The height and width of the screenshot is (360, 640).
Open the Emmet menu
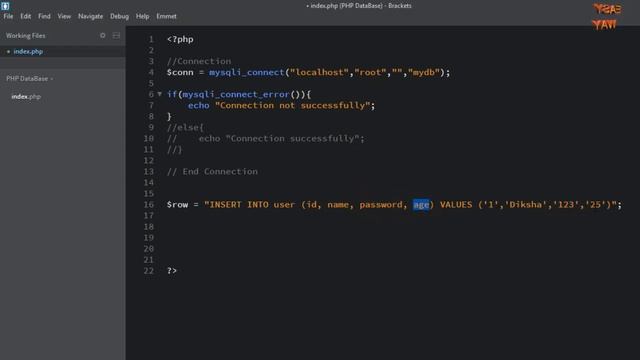(167, 16)
